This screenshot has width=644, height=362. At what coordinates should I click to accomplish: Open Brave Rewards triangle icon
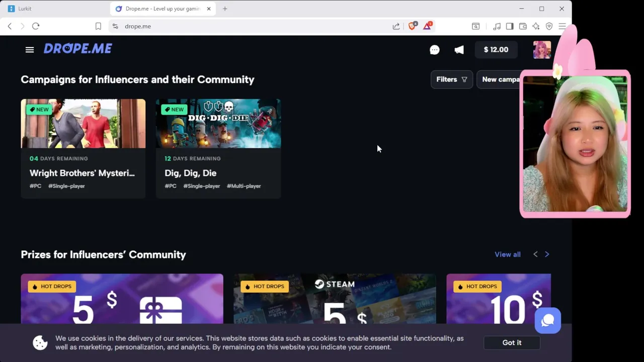point(427,26)
